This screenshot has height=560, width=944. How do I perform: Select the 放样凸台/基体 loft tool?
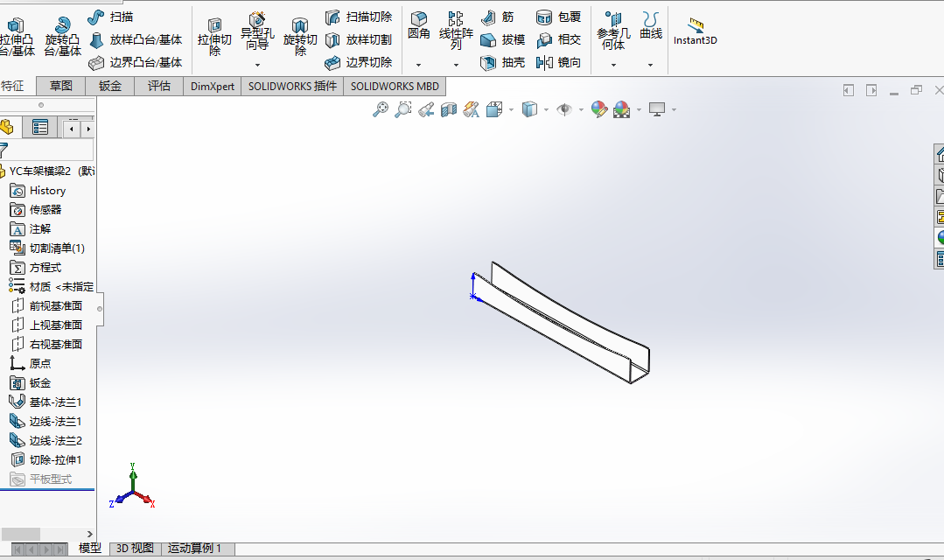point(136,39)
